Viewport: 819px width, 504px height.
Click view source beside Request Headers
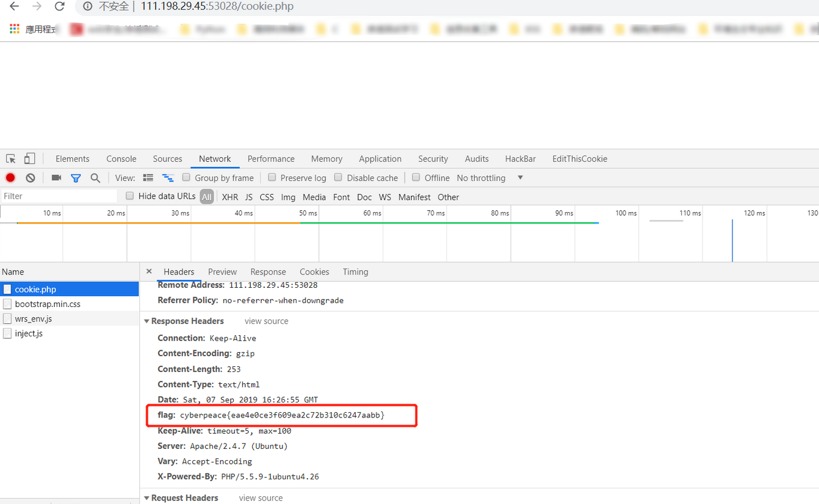[261, 498]
